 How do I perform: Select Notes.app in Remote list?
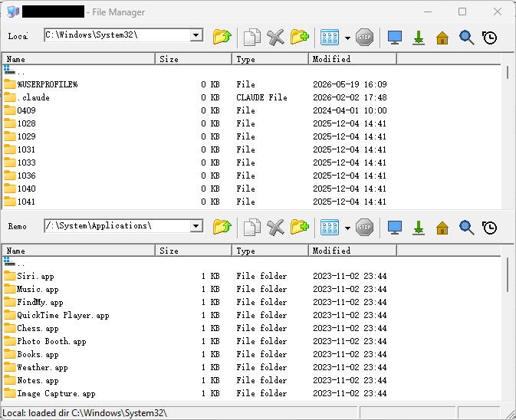pos(31,380)
